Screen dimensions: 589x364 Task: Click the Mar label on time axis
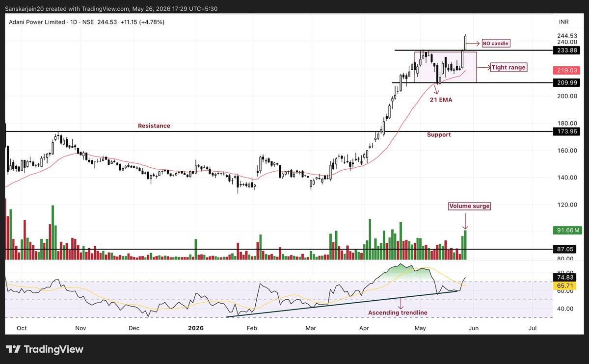coord(310,327)
